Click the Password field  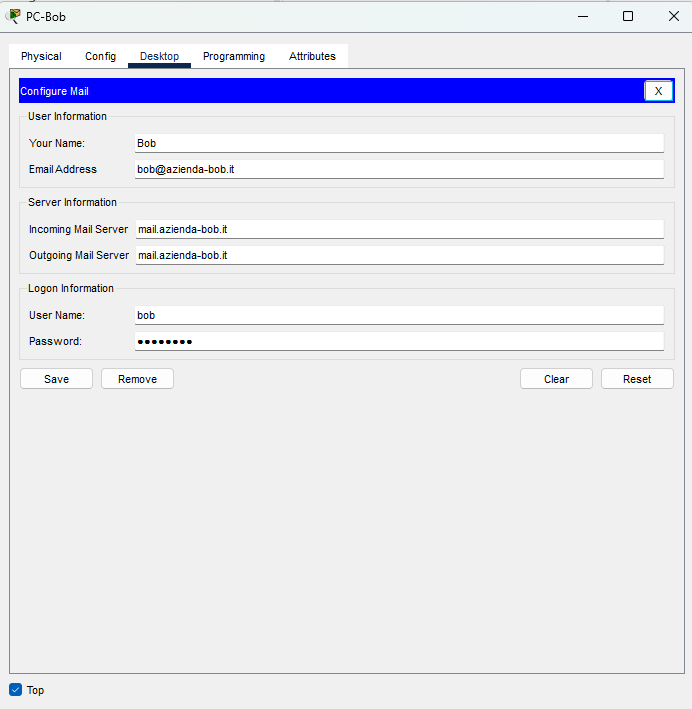click(399, 341)
